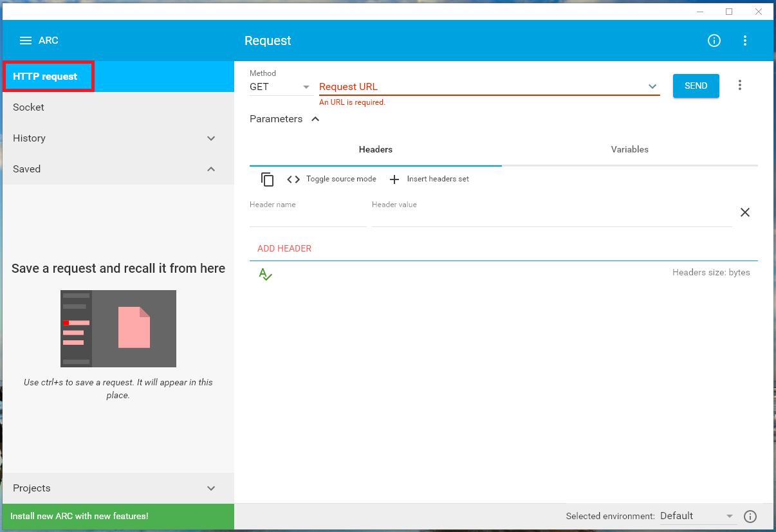Switch to the Headers tab
This screenshot has height=532, width=776.
(376, 149)
